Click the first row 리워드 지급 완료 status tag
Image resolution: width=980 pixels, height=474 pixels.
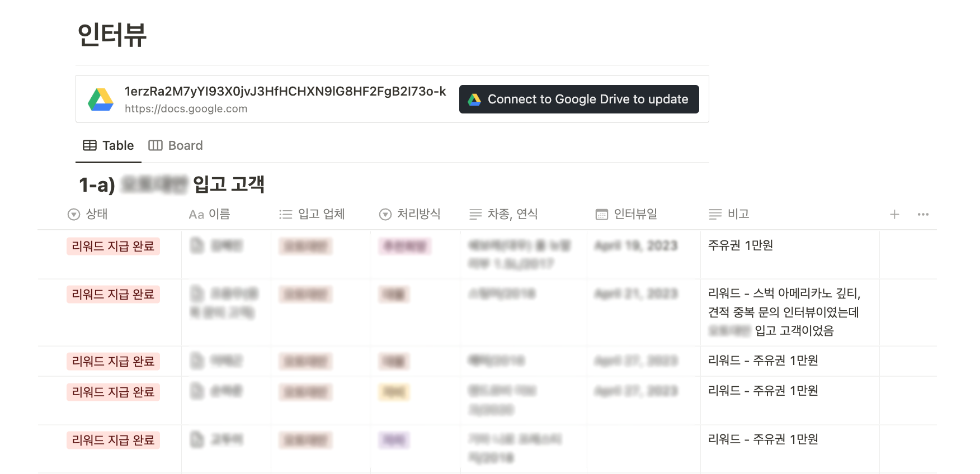(113, 247)
